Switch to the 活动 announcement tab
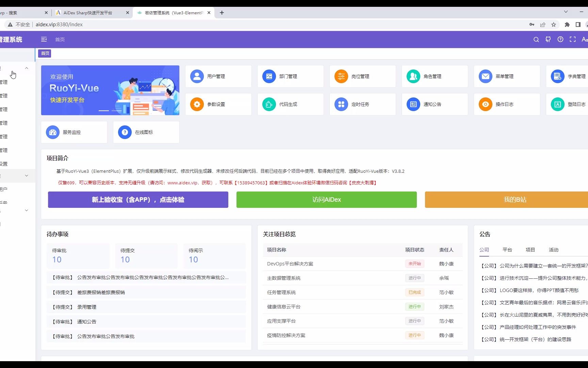Screen dimensions: 588x368 click(x=554, y=250)
